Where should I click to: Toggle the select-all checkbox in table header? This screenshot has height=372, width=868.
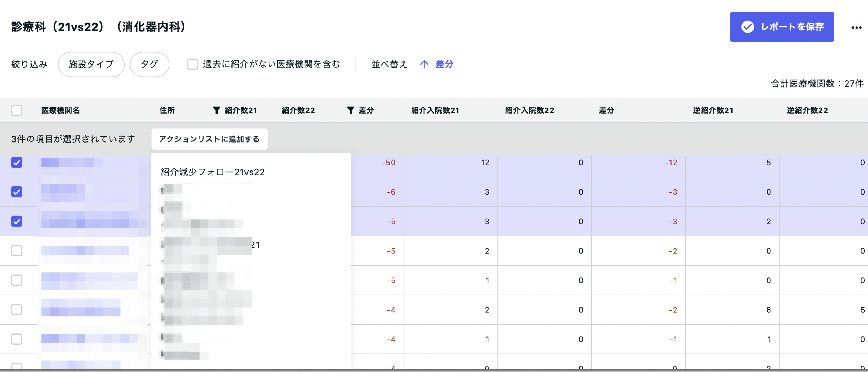coord(17,110)
